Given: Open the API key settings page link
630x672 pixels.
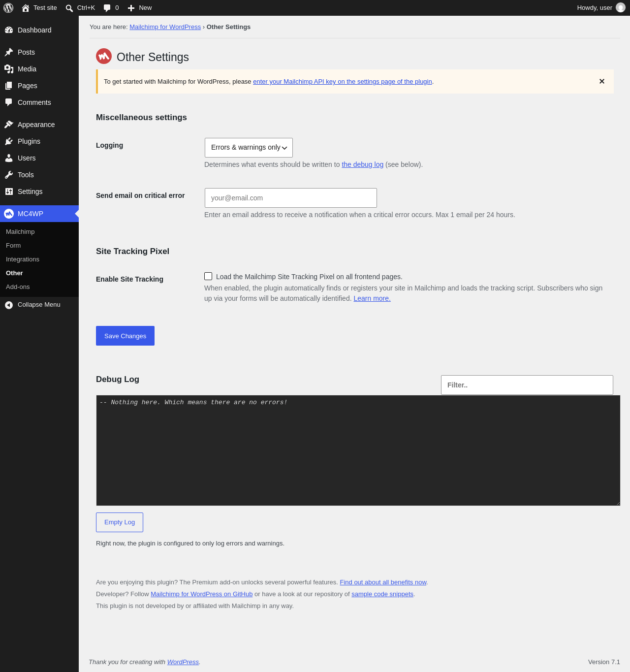Looking at the screenshot, I should coord(343,82).
